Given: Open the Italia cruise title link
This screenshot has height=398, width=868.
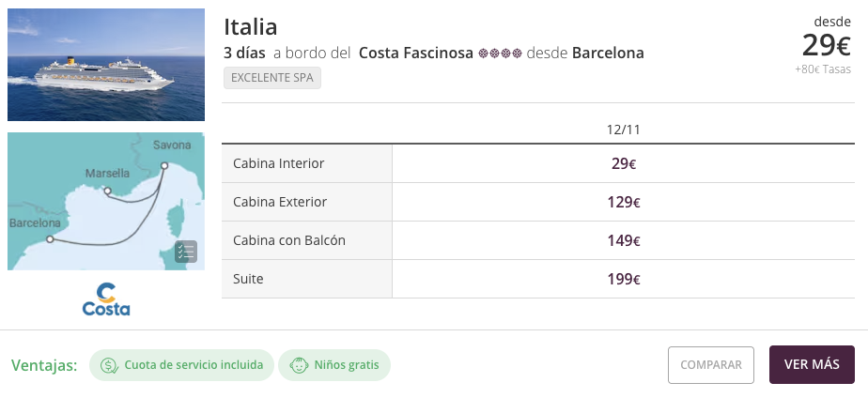Looking at the screenshot, I should tap(250, 27).
